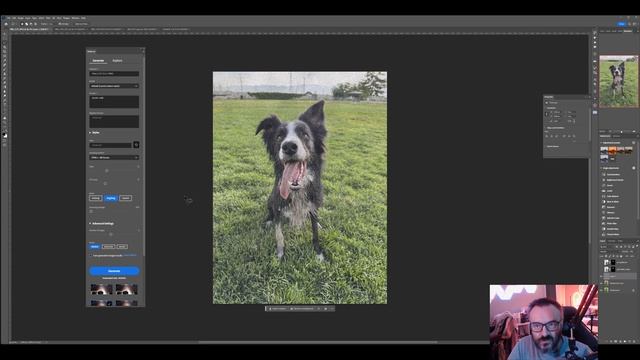Screen dimensions: 640x360
Task: Select the second generated result thumbnail
Action: pyautogui.click(x=126, y=289)
